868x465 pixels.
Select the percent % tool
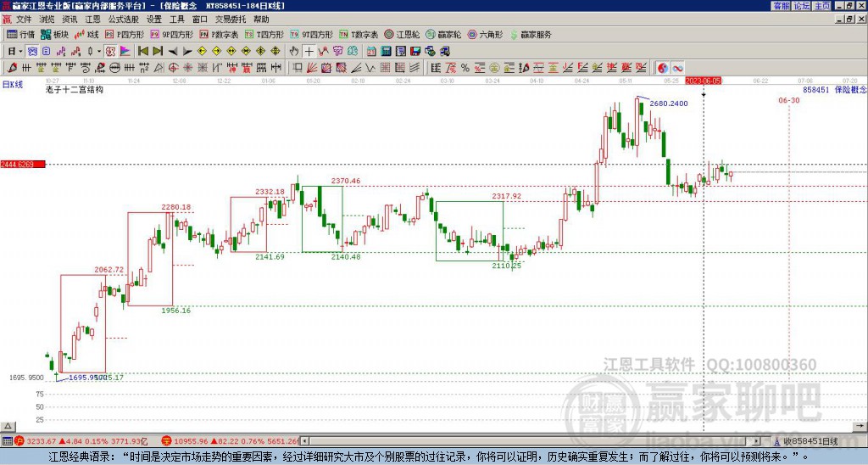point(465,68)
